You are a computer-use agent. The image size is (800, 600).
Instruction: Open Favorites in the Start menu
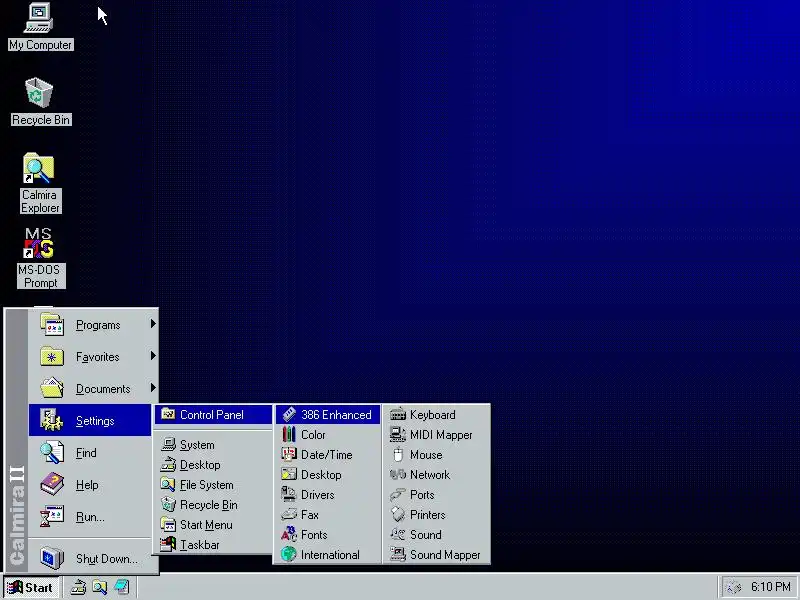(93, 357)
